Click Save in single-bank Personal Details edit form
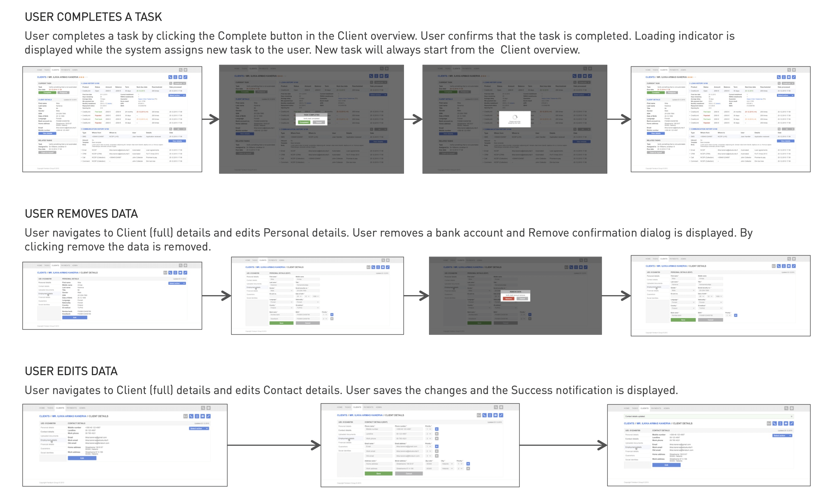This screenshot has width=833, height=504. point(683,320)
